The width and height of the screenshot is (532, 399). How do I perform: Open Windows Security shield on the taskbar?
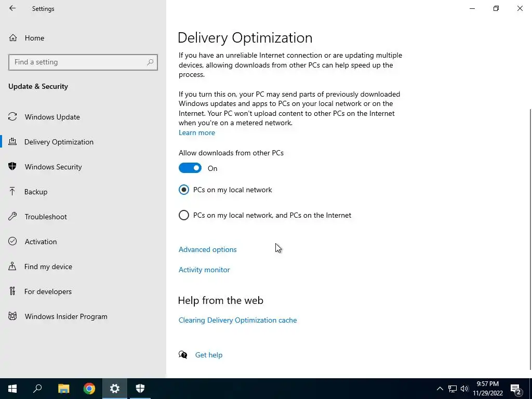pyautogui.click(x=140, y=389)
